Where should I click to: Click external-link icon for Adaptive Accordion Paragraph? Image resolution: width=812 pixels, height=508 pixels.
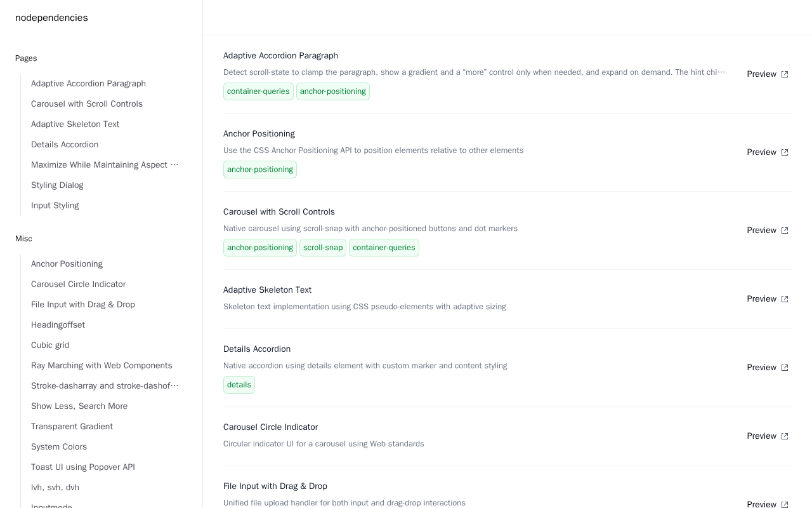(x=785, y=74)
